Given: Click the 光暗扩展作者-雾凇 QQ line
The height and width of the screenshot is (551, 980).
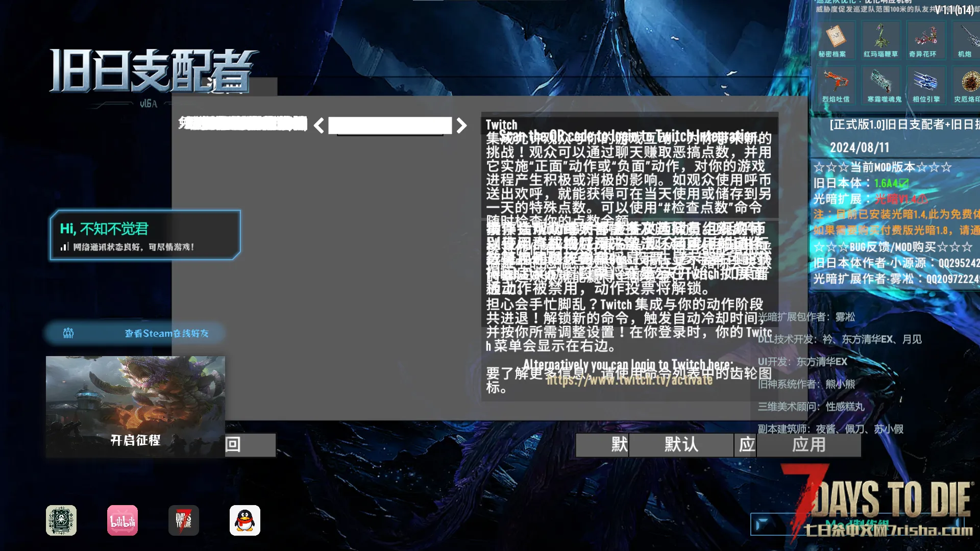Looking at the screenshot, I should click(x=897, y=279).
